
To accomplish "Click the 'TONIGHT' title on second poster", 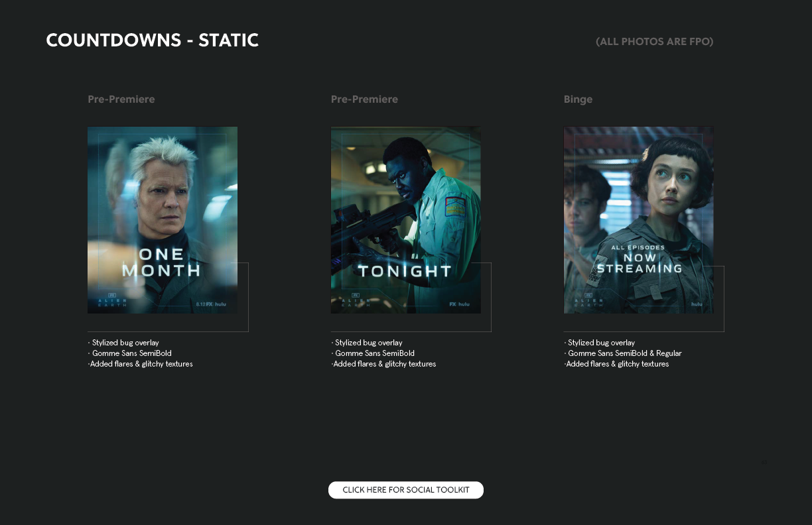I will click(x=405, y=271).
